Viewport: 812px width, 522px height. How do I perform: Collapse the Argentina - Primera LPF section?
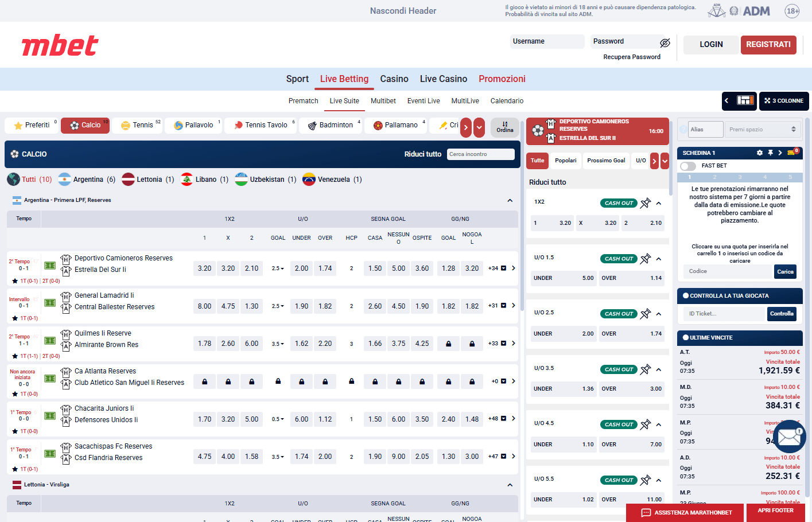[x=510, y=200]
